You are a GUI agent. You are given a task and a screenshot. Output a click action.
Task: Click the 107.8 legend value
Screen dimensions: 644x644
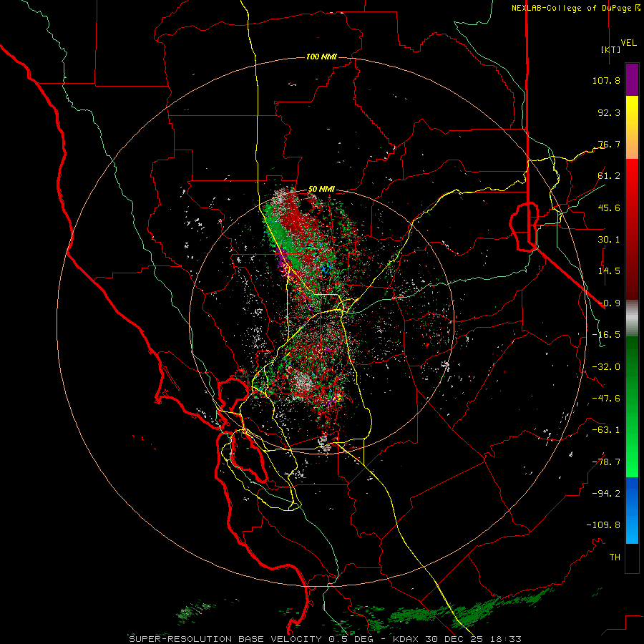click(606, 80)
